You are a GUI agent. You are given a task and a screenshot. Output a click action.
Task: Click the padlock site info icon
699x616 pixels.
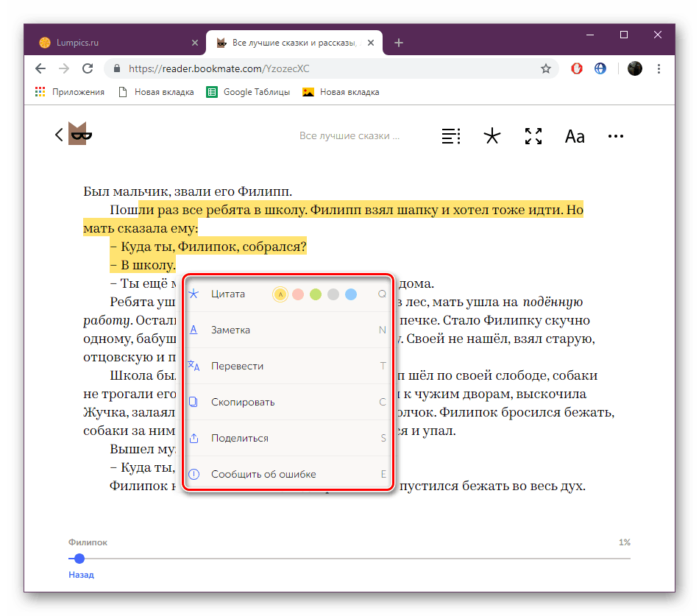pyautogui.click(x=117, y=68)
